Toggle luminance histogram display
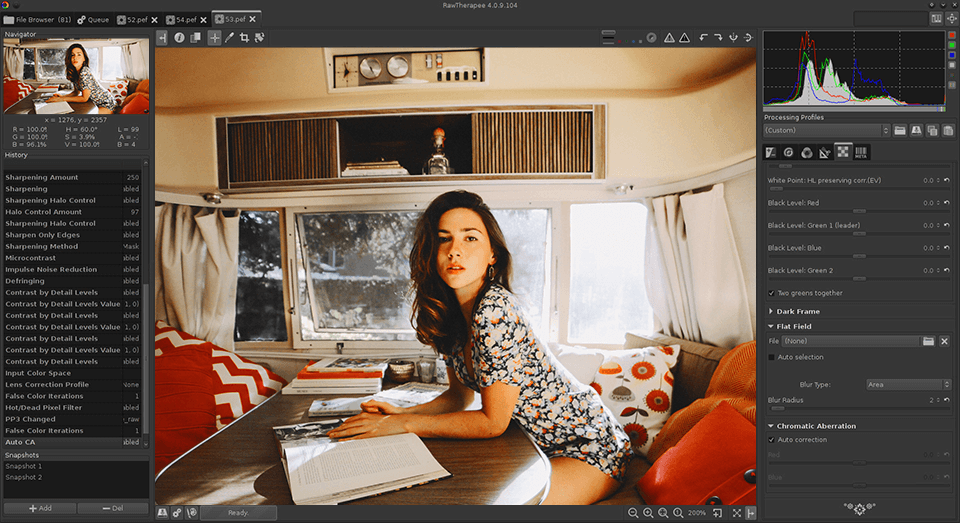Image resolution: width=960 pixels, height=523 pixels. [x=951, y=65]
